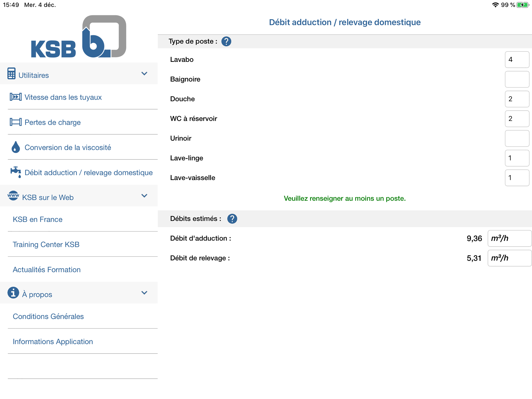Focus the empty Baignoire quantity field
Viewport: 532px width, 399px height.
(x=517, y=79)
